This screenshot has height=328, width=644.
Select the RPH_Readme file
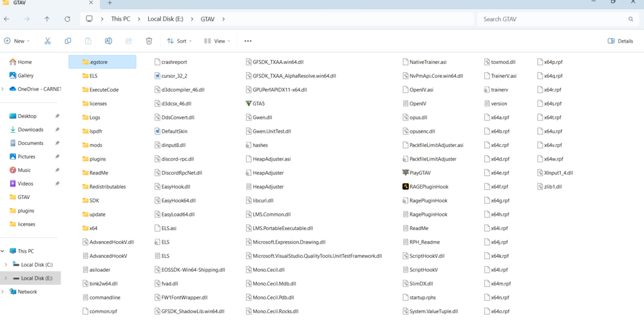[x=421, y=242]
